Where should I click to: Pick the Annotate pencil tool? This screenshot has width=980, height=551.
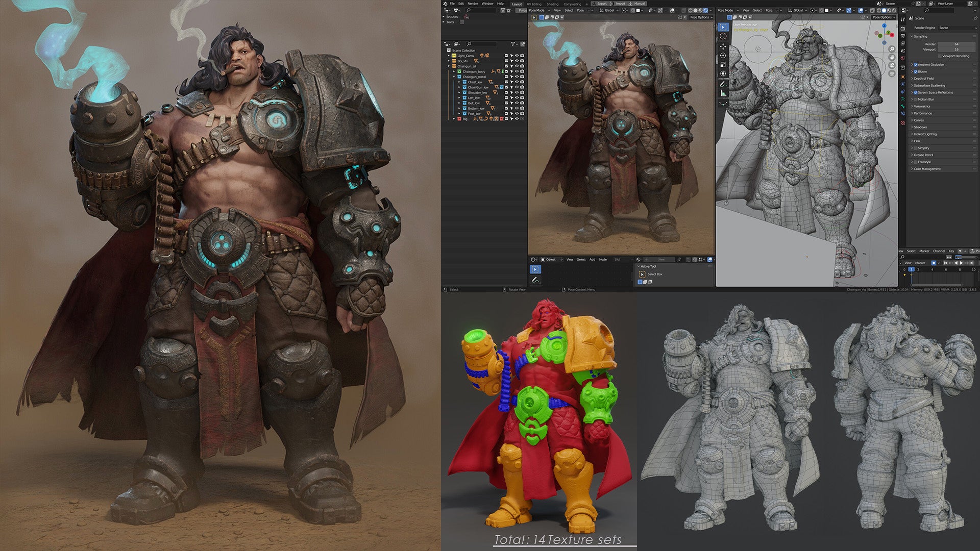pyautogui.click(x=723, y=84)
